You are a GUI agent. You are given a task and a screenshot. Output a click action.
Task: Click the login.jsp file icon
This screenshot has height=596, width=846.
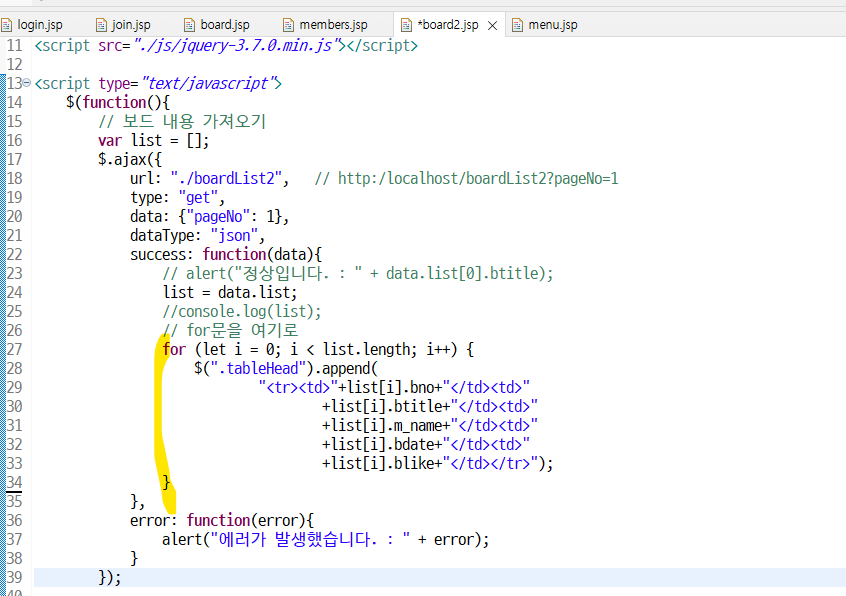pos(6,25)
